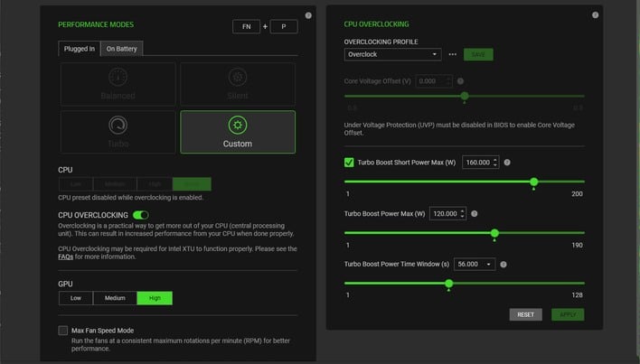Viewport: 640px width, 364px height.
Task: Select the Turbo mode icon
Action: click(118, 126)
